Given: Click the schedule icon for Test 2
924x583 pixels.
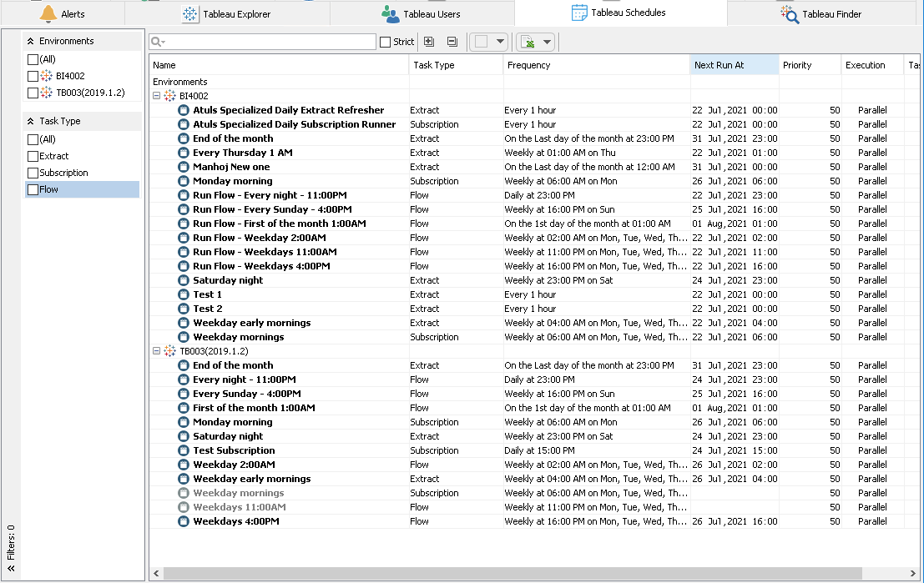Looking at the screenshot, I should click(184, 309).
